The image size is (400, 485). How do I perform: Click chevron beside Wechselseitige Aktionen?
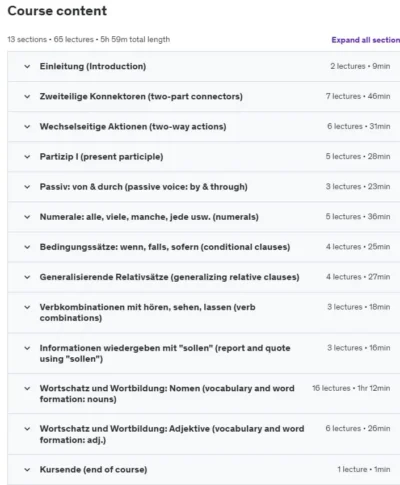[x=27, y=127]
